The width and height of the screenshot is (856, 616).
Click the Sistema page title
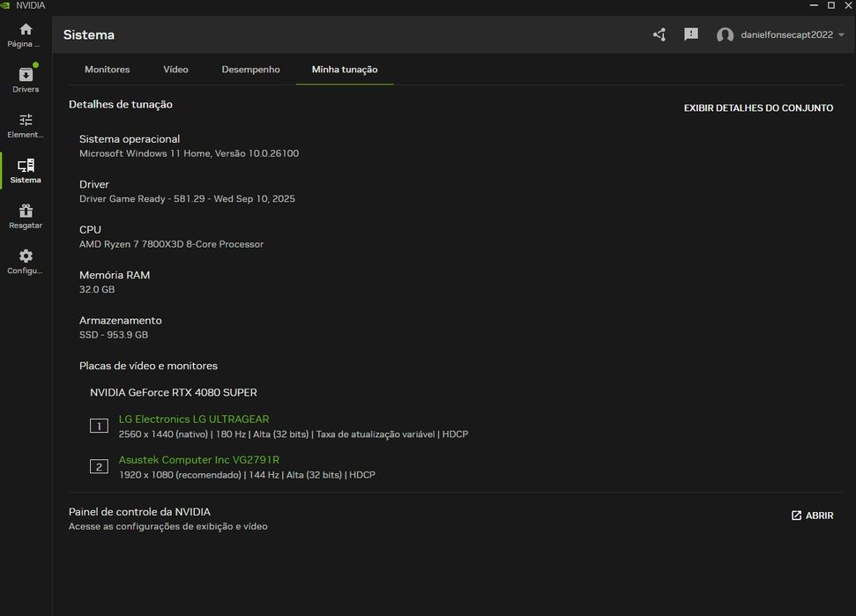coord(89,35)
